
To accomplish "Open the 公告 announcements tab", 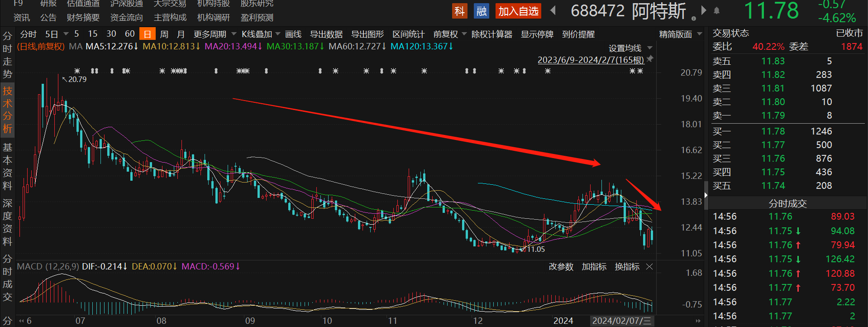I will click(48, 18).
